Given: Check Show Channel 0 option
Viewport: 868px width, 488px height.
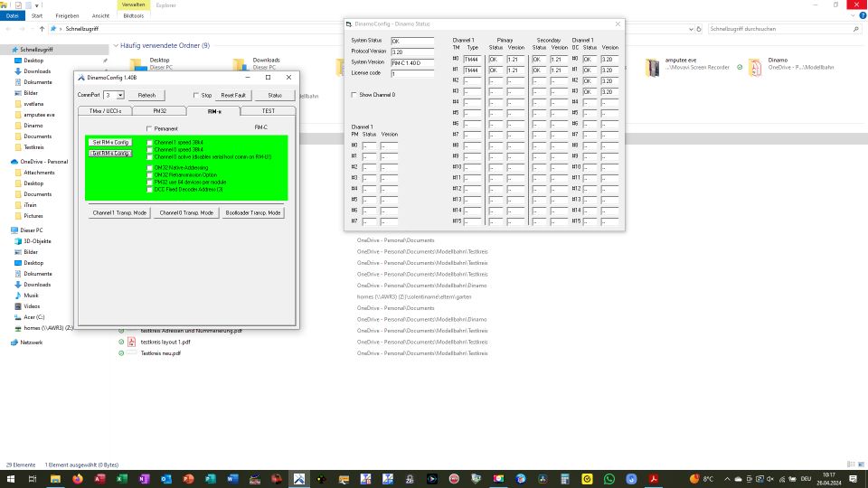Looking at the screenshot, I should 354,95.
